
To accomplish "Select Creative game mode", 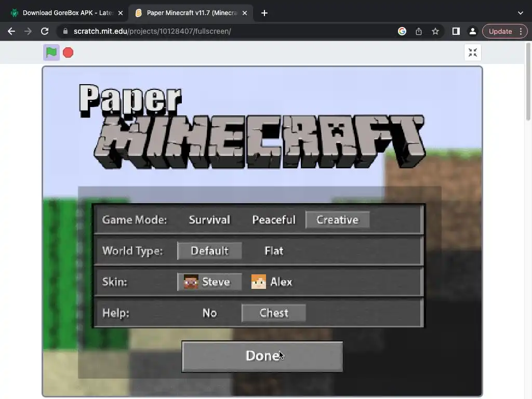I will [x=338, y=220].
